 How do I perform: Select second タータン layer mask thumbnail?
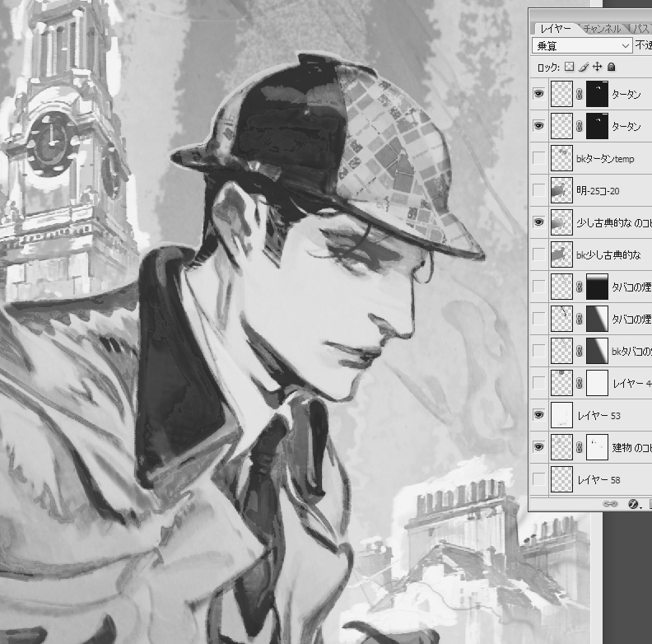[x=597, y=126]
